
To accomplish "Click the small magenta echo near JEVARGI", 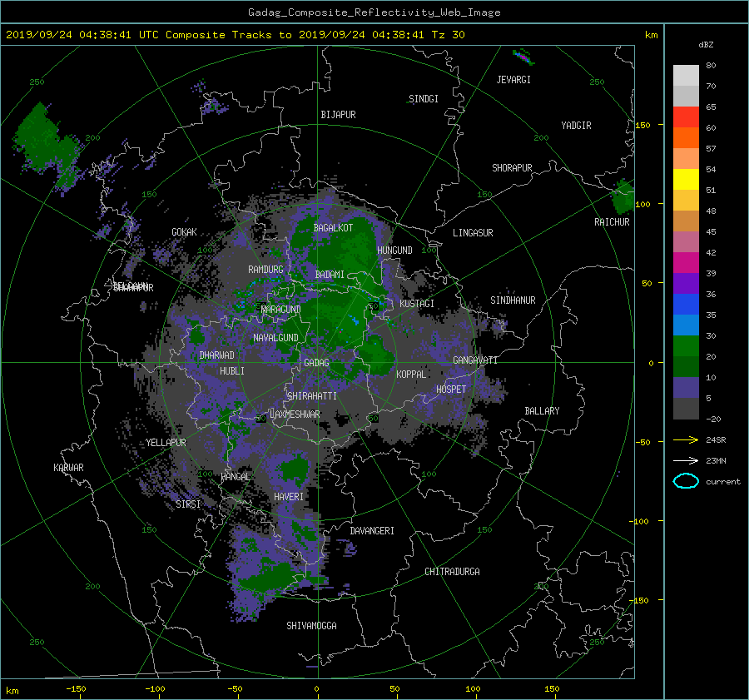I will 523,57.
